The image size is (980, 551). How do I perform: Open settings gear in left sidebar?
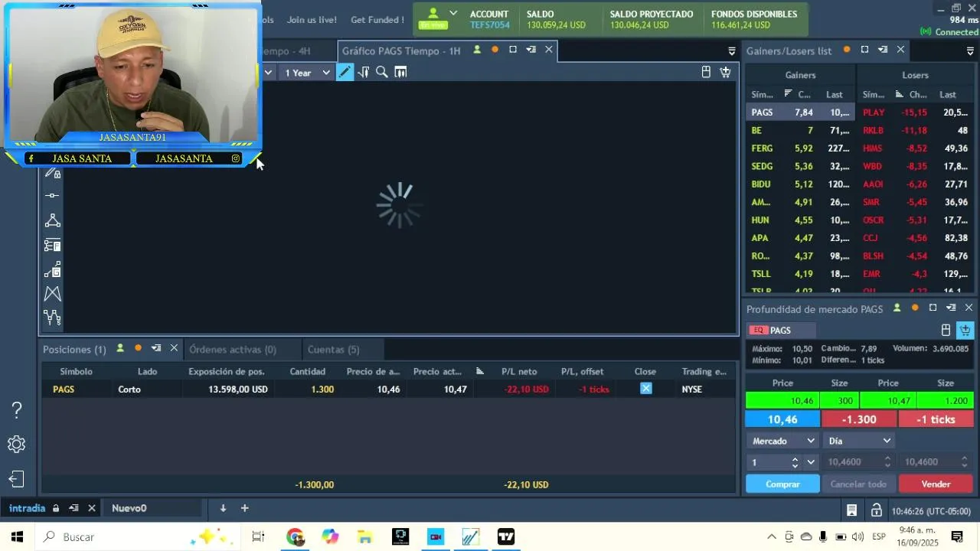pyautogui.click(x=17, y=445)
